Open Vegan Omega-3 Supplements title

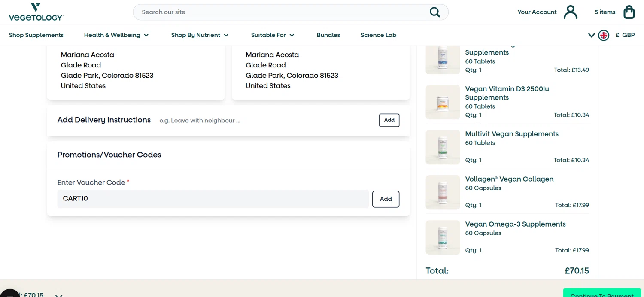coord(515,224)
